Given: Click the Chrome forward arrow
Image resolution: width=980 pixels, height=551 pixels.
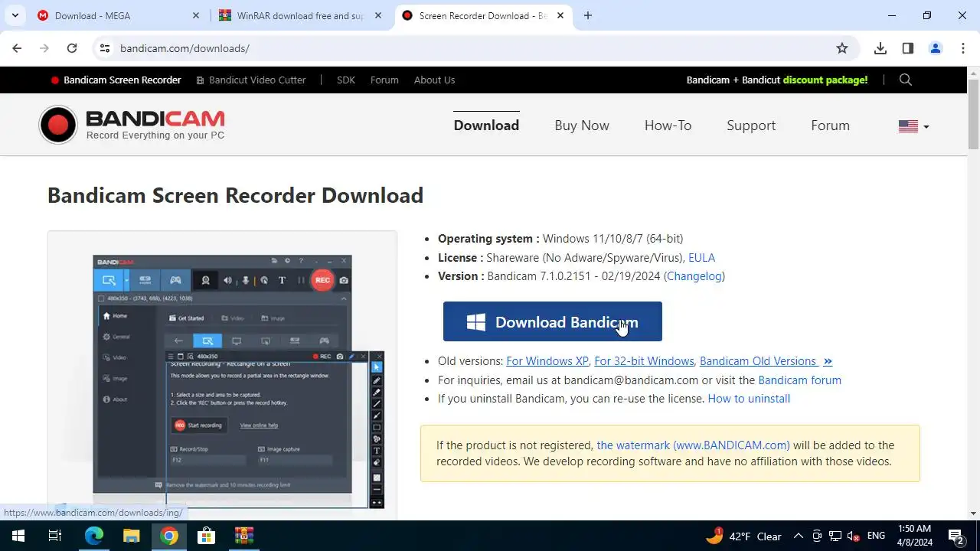Looking at the screenshot, I should (x=44, y=48).
